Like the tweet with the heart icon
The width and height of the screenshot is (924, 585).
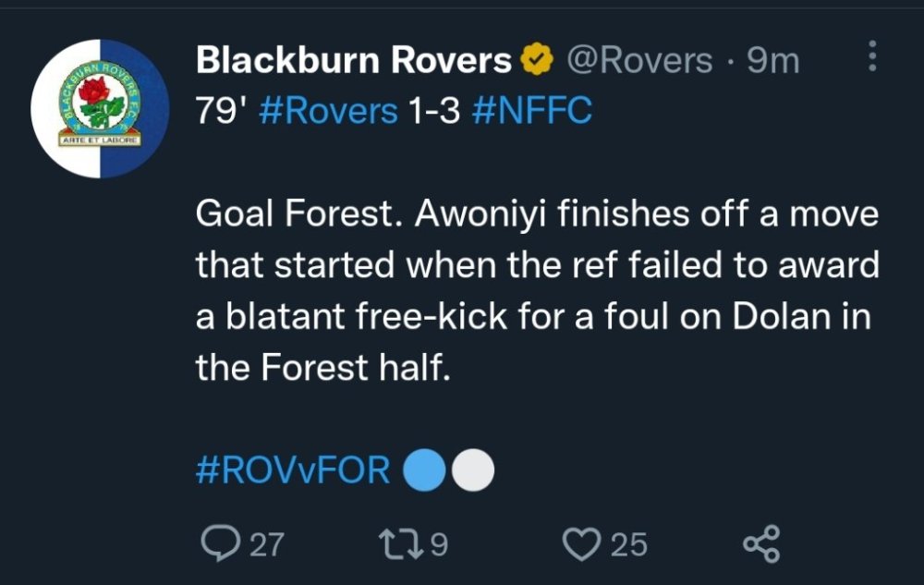pyautogui.click(x=581, y=543)
